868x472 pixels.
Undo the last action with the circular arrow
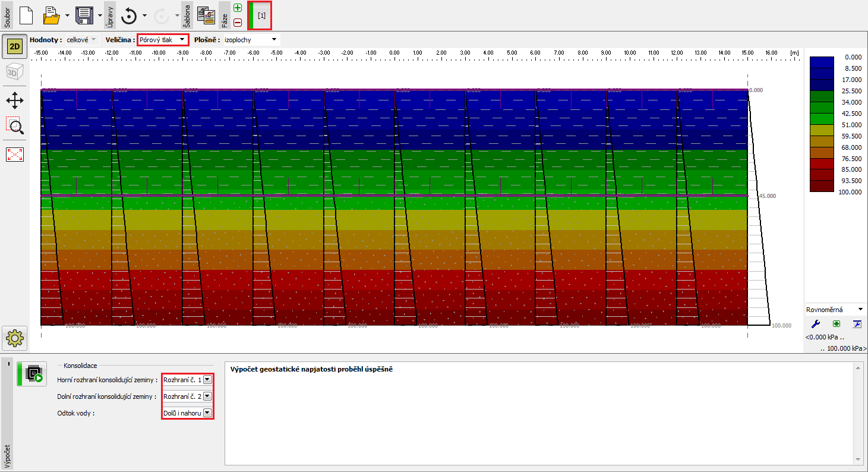(x=129, y=16)
